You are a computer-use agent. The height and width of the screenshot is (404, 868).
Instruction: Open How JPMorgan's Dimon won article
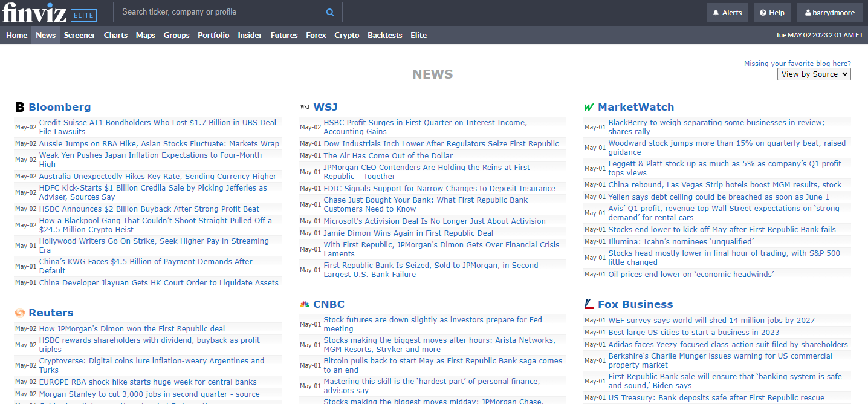(x=132, y=328)
